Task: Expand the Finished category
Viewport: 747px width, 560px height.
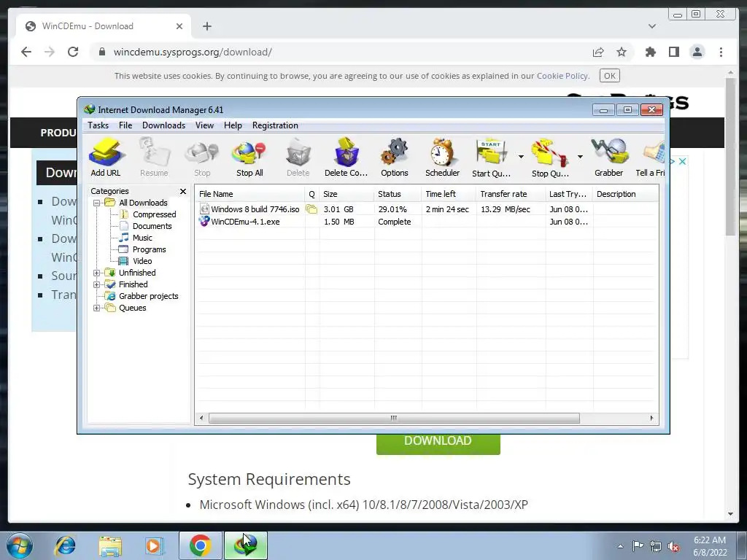Action: pos(97,285)
